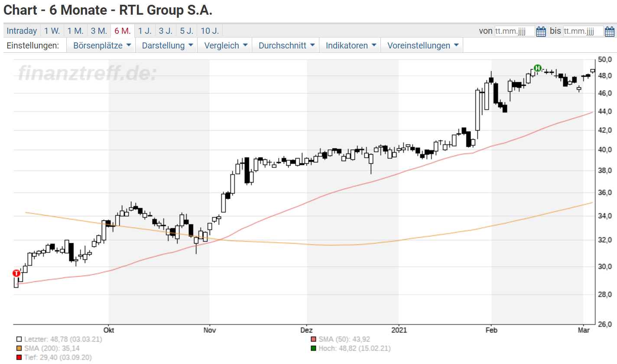The width and height of the screenshot is (617, 364).
Task: Expand the Börsenplätze dropdown
Action: pyautogui.click(x=102, y=45)
